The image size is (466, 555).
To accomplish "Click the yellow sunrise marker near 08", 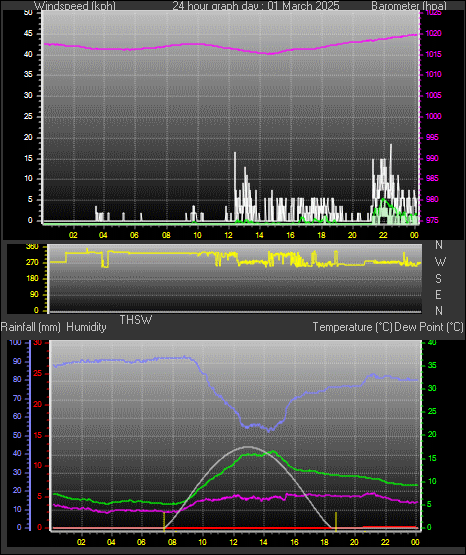I will pyautogui.click(x=164, y=521).
